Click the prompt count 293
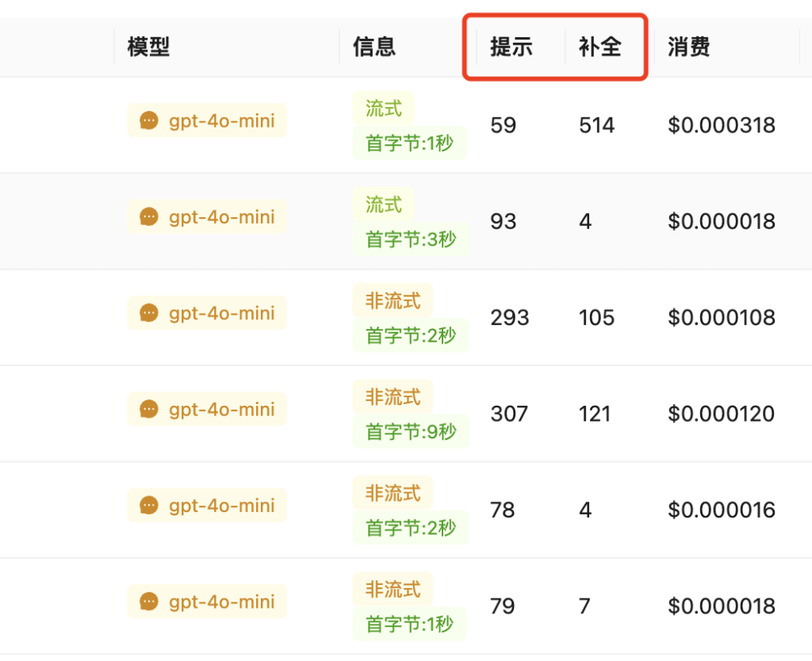812x661 pixels. click(x=509, y=318)
